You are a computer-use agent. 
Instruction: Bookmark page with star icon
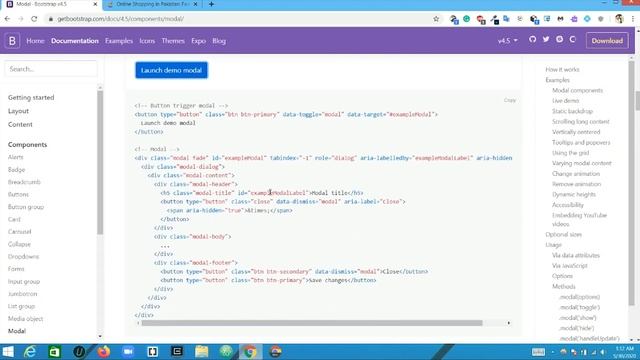coord(436,19)
